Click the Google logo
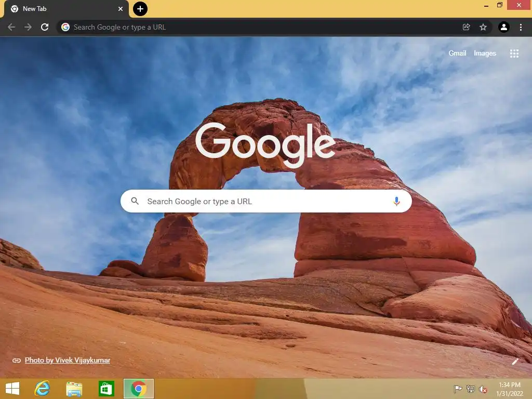 (x=265, y=145)
